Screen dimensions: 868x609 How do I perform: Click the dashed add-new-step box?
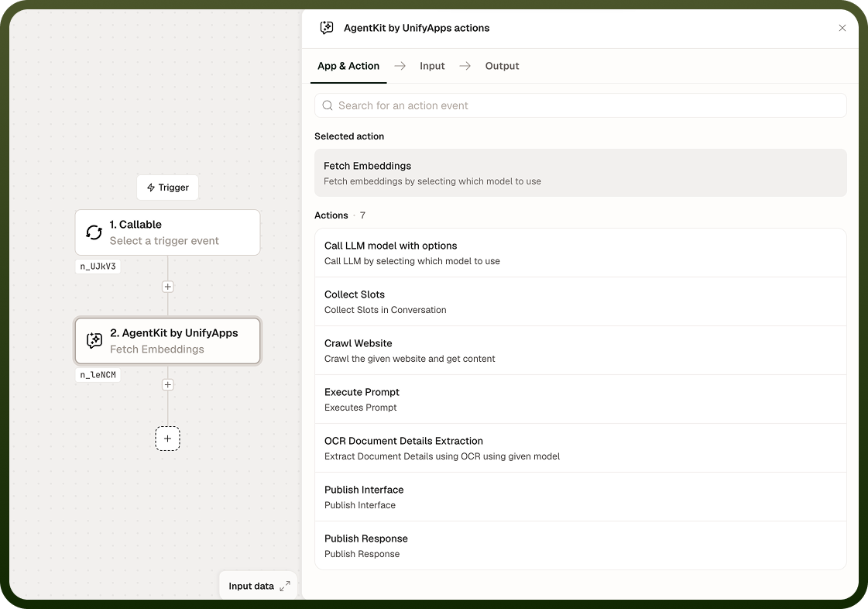167,439
